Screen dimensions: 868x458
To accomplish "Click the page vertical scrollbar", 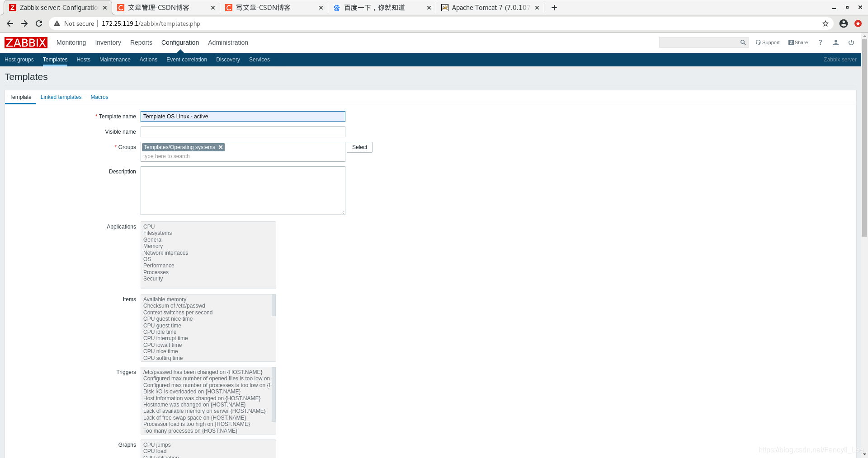I will (864, 138).
